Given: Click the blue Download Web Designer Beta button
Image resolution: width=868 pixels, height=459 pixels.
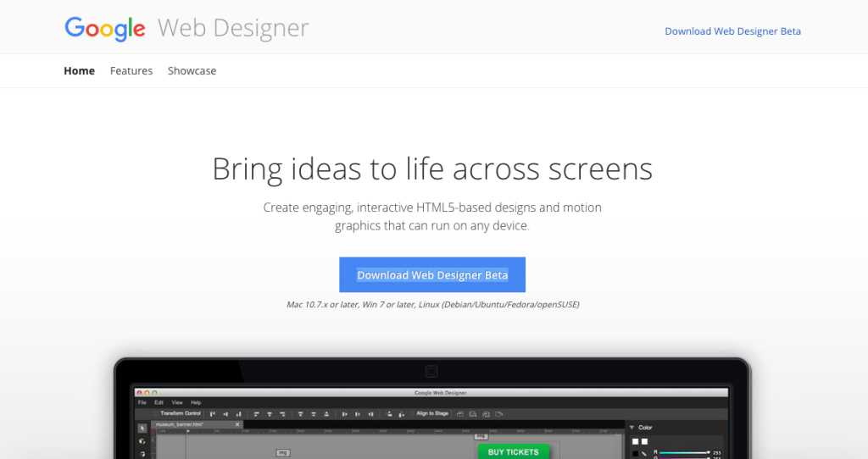Looking at the screenshot, I should click(432, 274).
